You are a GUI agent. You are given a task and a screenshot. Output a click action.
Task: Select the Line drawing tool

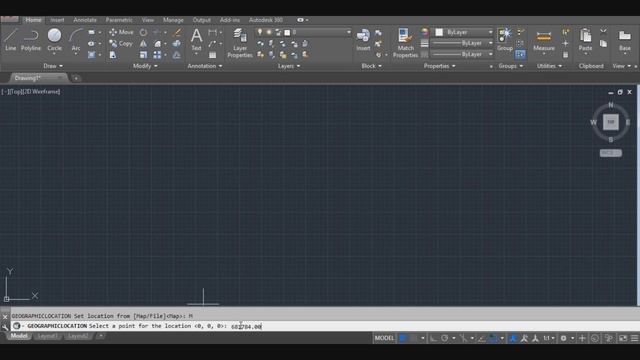pyautogui.click(x=10, y=40)
